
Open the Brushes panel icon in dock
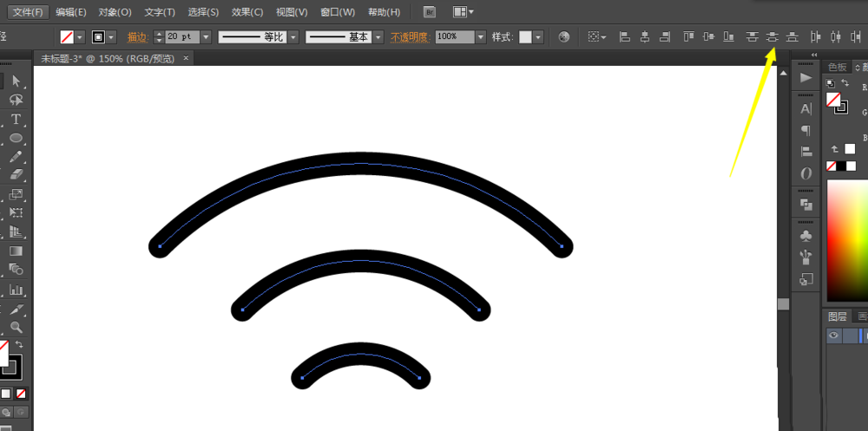pos(806,258)
